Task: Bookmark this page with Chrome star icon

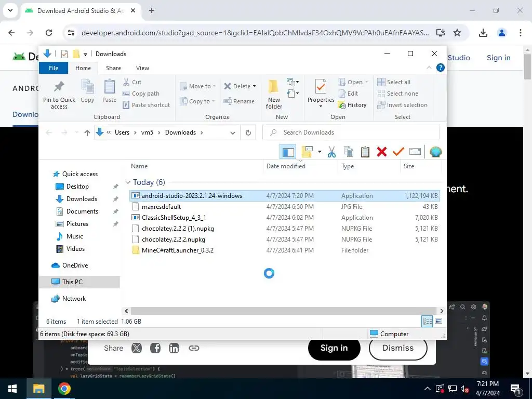Action: point(457,33)
